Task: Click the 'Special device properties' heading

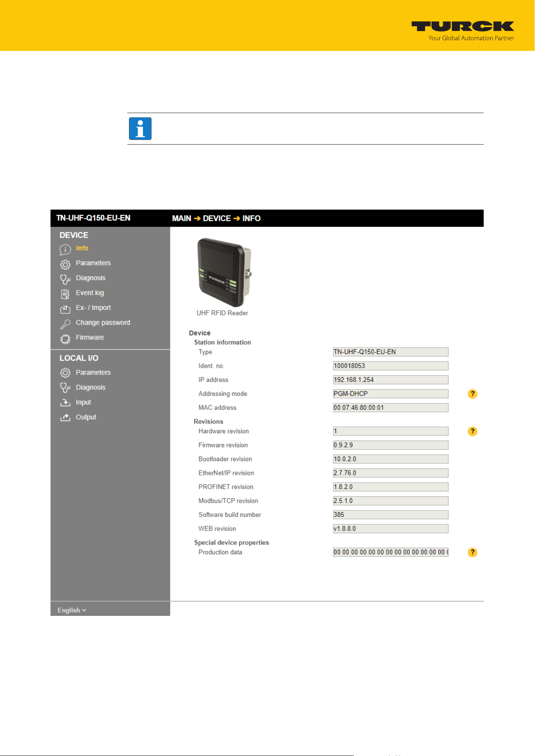Action: point(232,543)
